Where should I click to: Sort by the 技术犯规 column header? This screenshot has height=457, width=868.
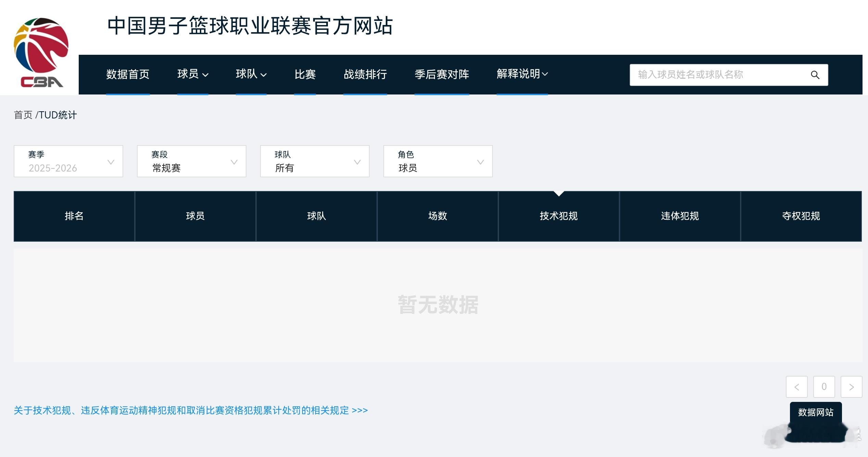click(x=558, y=216)
